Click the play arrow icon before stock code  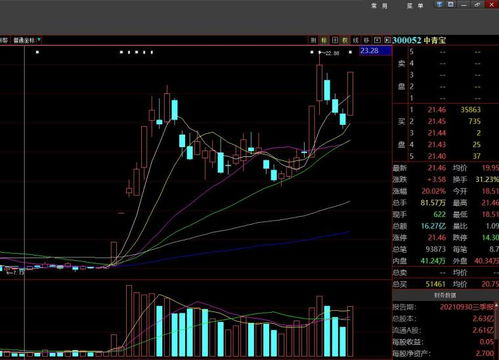coord(387,40)
